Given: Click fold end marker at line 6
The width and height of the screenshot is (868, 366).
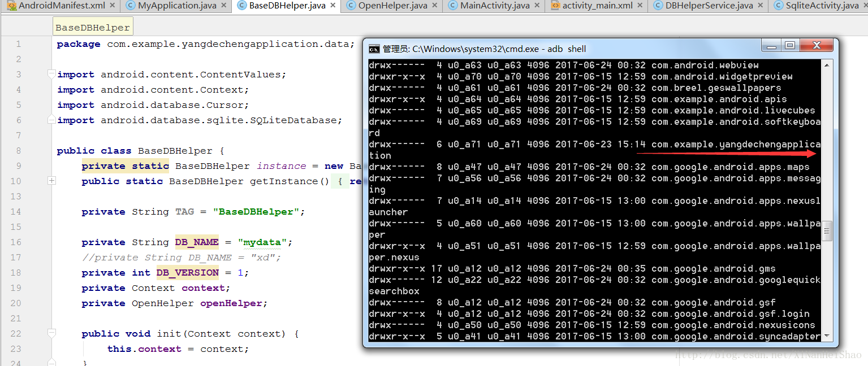Looking at the screenshot, I should pyautogui.click(x=51, y=120).
